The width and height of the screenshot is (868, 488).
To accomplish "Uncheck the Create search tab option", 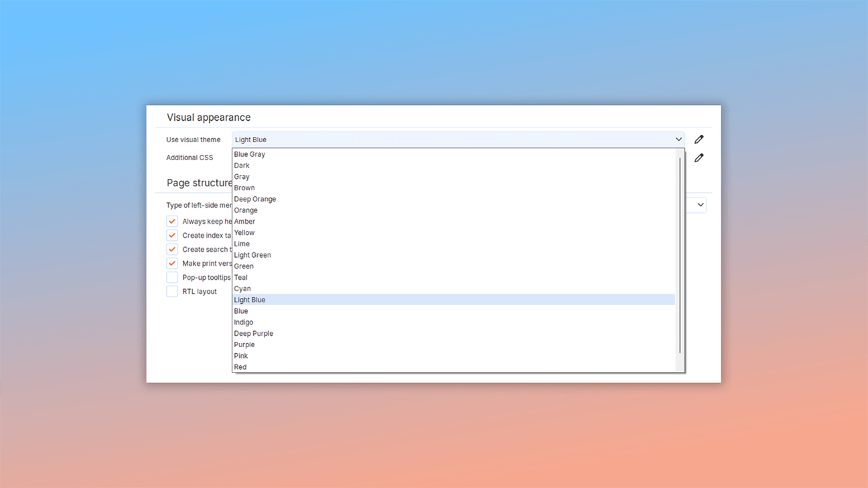I will (172, 249).
